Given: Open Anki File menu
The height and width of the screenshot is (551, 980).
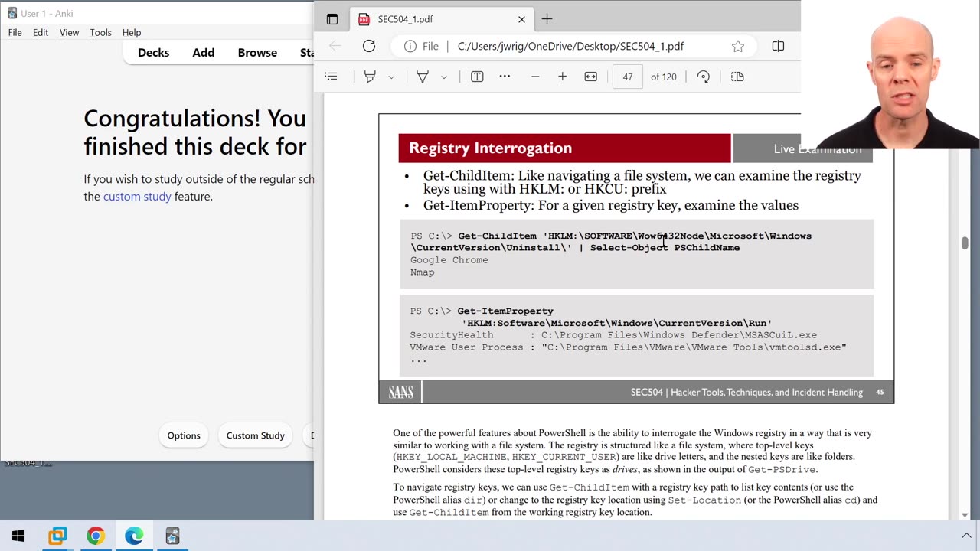Looking at the screenshot, I should click(15, 33).
